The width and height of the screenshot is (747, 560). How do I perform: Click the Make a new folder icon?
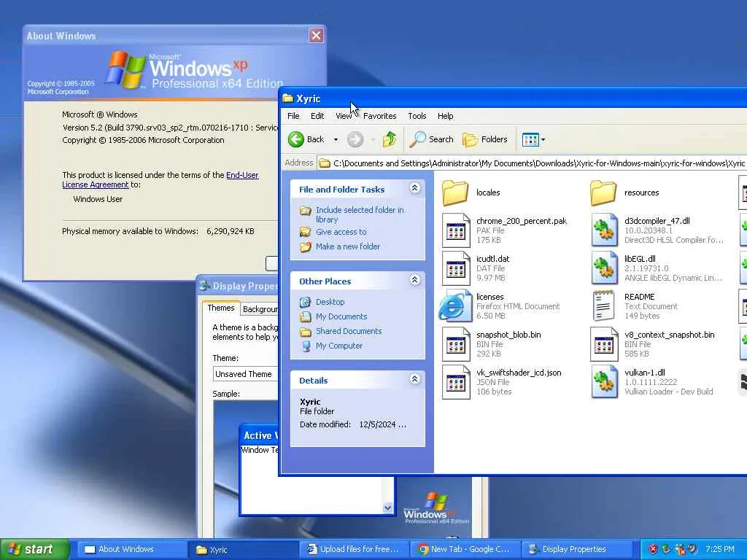coord(305,246)
